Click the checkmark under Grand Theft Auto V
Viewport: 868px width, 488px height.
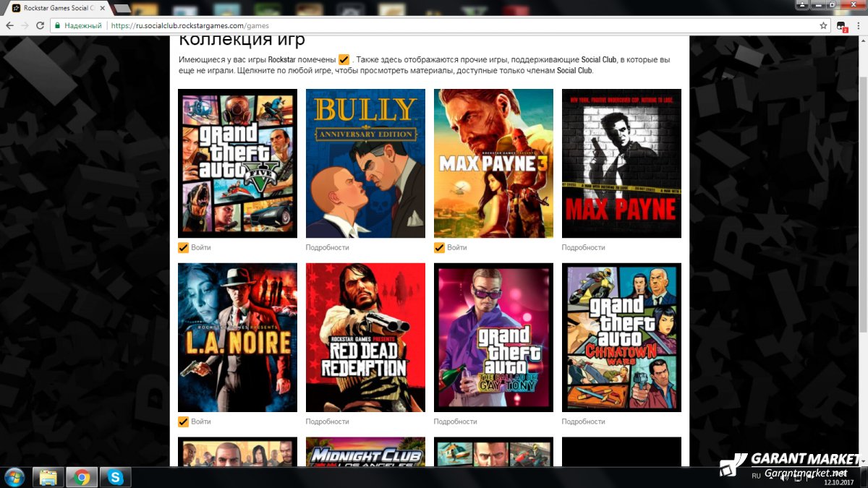pyautogui.click(x=184, y=247)
